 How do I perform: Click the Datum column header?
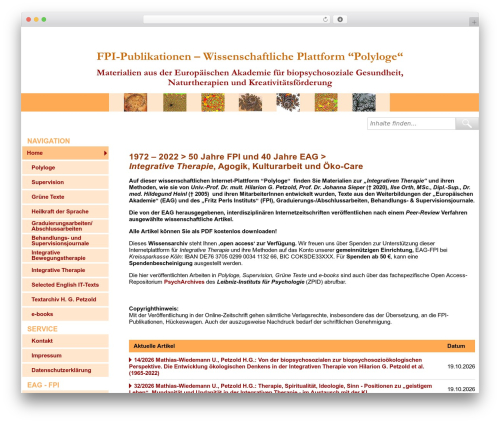[456, 346]
